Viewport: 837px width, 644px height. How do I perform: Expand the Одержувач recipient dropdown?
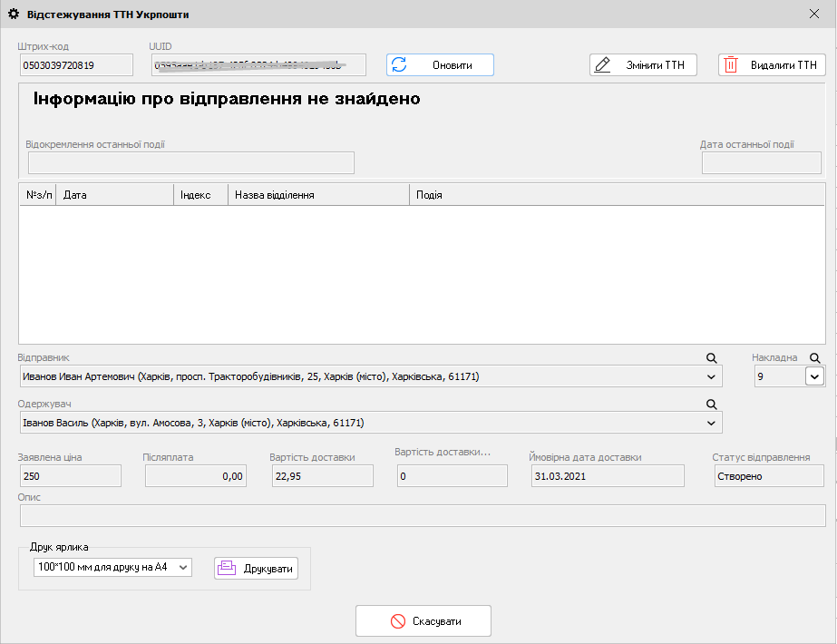tap(711, 423)
